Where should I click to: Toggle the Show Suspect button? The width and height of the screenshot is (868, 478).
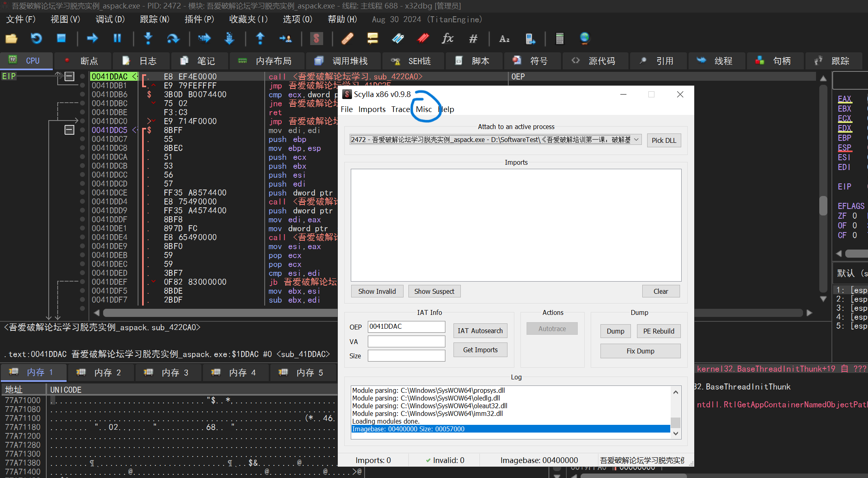tap(434, 291)
